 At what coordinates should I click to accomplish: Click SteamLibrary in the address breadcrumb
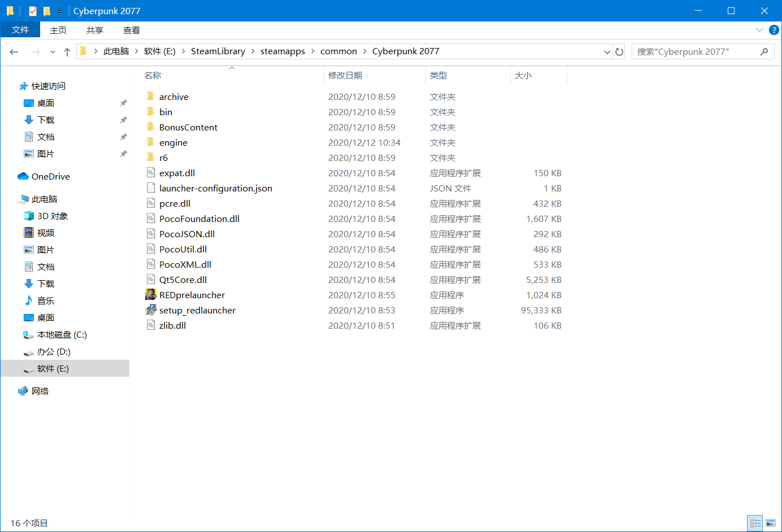218,51
